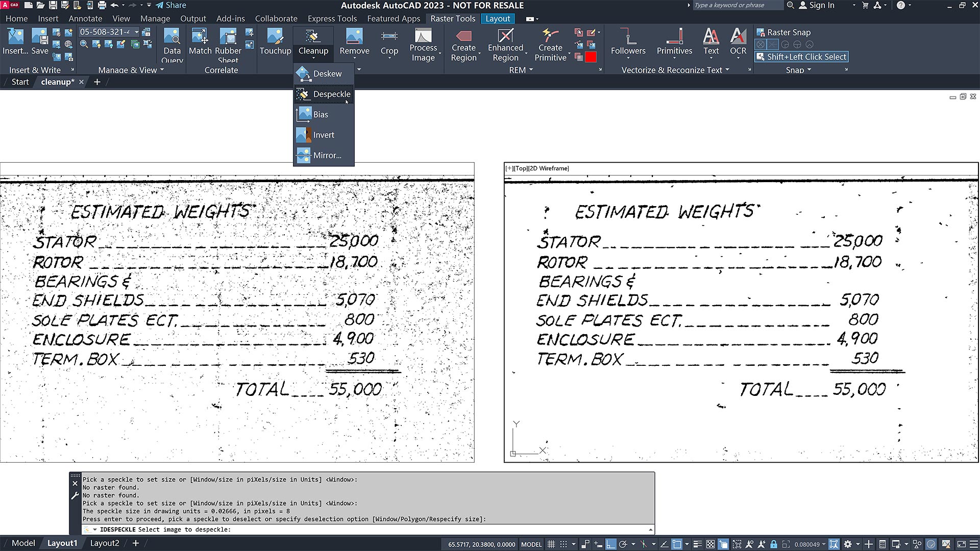
Task: Toggle the Raster Snap option
Action: coord(783,32)
